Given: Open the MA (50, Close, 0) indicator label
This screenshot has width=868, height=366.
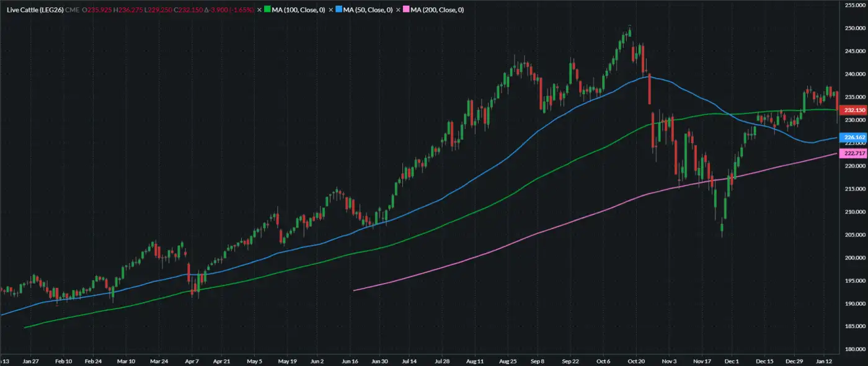Looking at the screenshot, I should 367,10.
